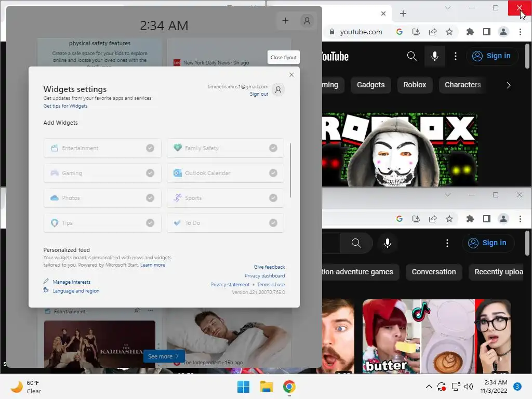Click Google icon in upper Chrome toolbar
The image size is (532, 399).
(x=400, y=32)
